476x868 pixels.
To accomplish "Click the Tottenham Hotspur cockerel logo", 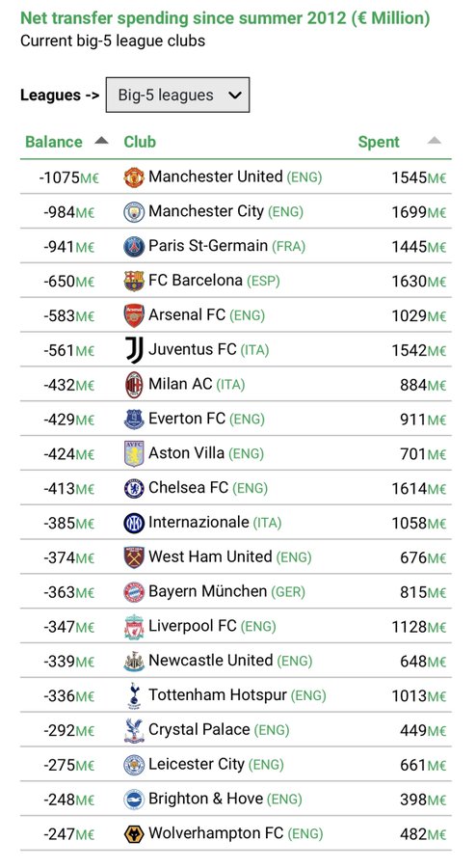I will coord(134,695).
